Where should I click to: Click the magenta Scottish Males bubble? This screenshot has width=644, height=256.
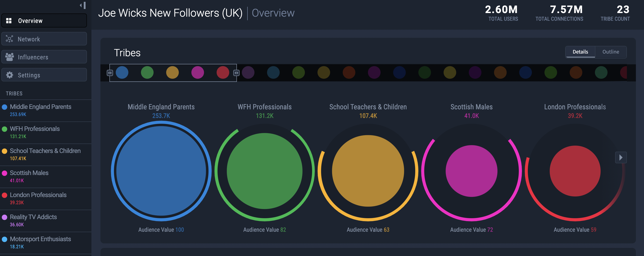tap(472, 171)
